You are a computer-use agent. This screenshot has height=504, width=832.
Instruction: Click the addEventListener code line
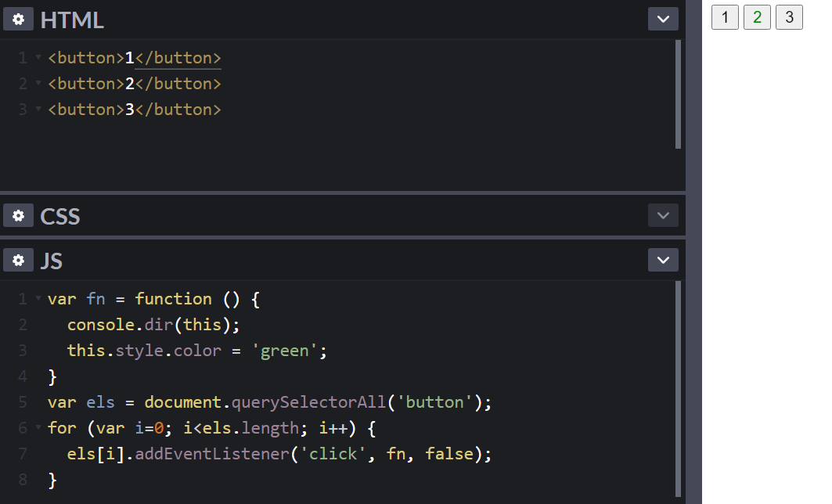coord(279,454)
